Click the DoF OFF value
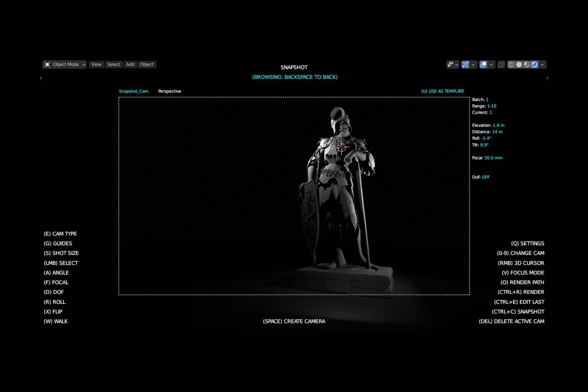 [486, 177]
